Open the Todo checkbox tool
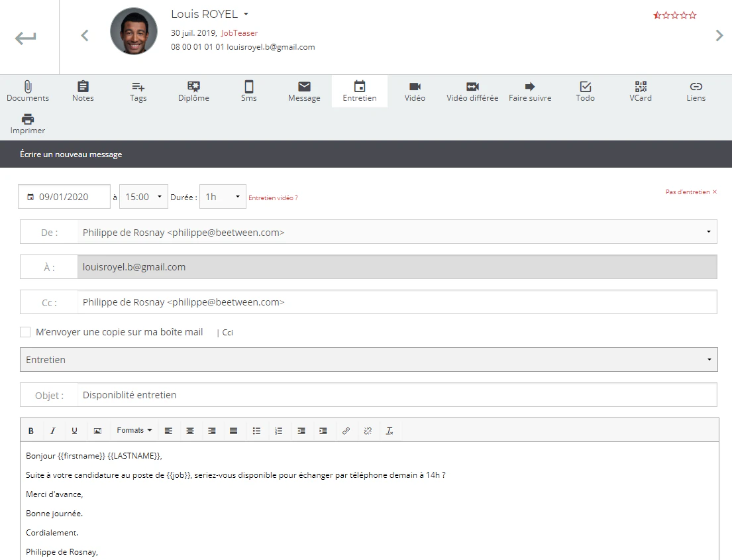Screen dimensions: 732x560 [x=586, y=91]
